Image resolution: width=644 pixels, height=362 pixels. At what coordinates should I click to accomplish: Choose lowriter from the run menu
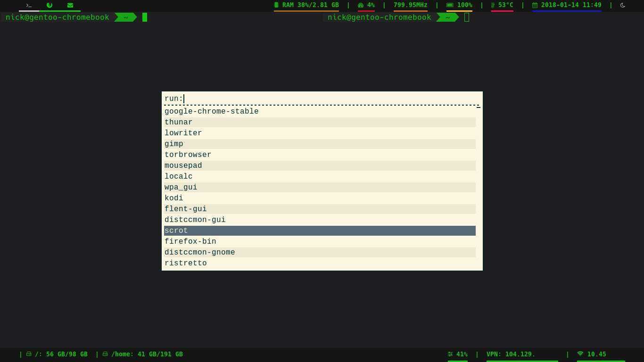(320, 133)
